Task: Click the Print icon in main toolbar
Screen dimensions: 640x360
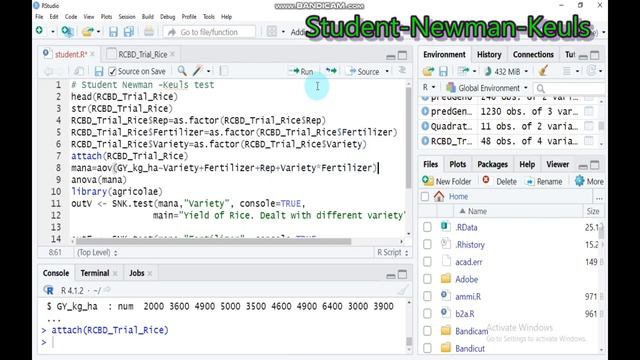Action: tap(149, 31)
